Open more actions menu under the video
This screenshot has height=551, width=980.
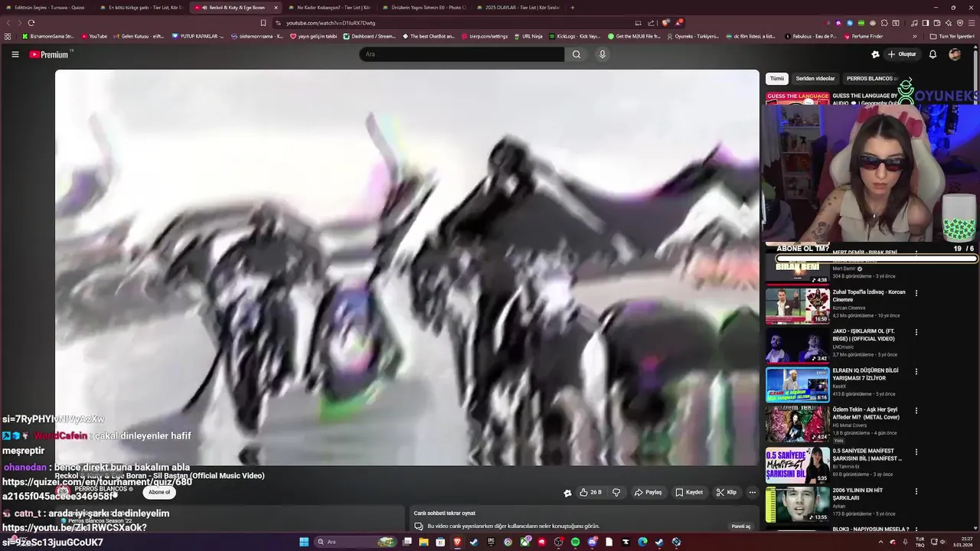pyautogui.click(x=753, y=493)
